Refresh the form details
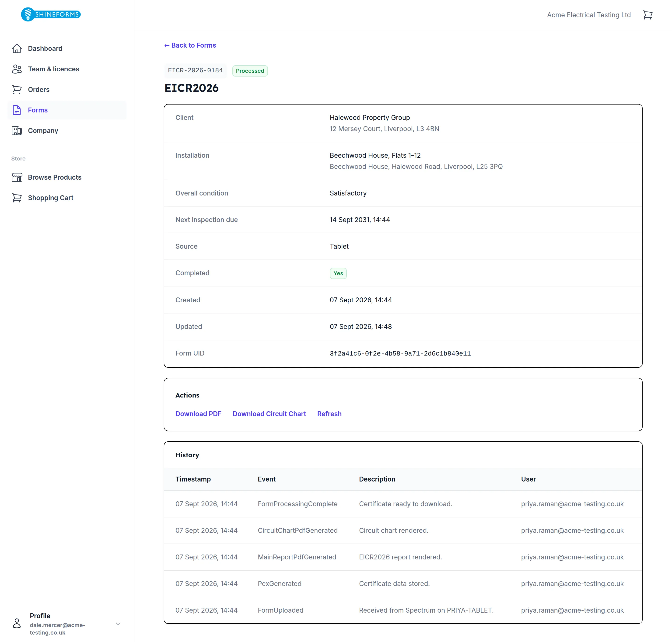The height and width of the screenshot is (642, 672). tap(329, 414)
